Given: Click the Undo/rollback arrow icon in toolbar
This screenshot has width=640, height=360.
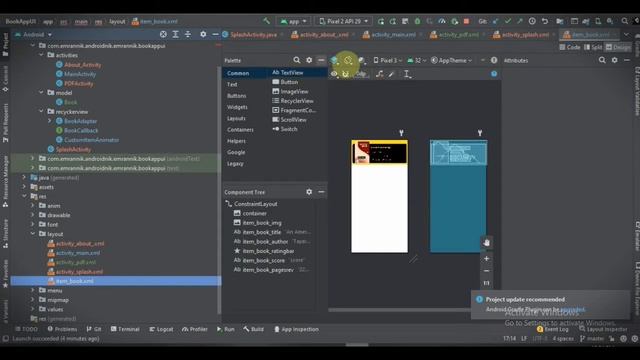Looking at the screenshot, I should coord(544,21).
